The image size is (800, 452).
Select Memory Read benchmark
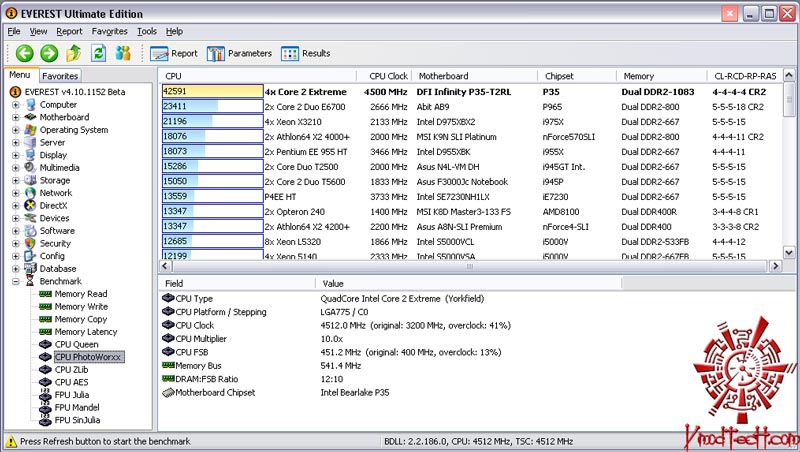click(81, 294)
